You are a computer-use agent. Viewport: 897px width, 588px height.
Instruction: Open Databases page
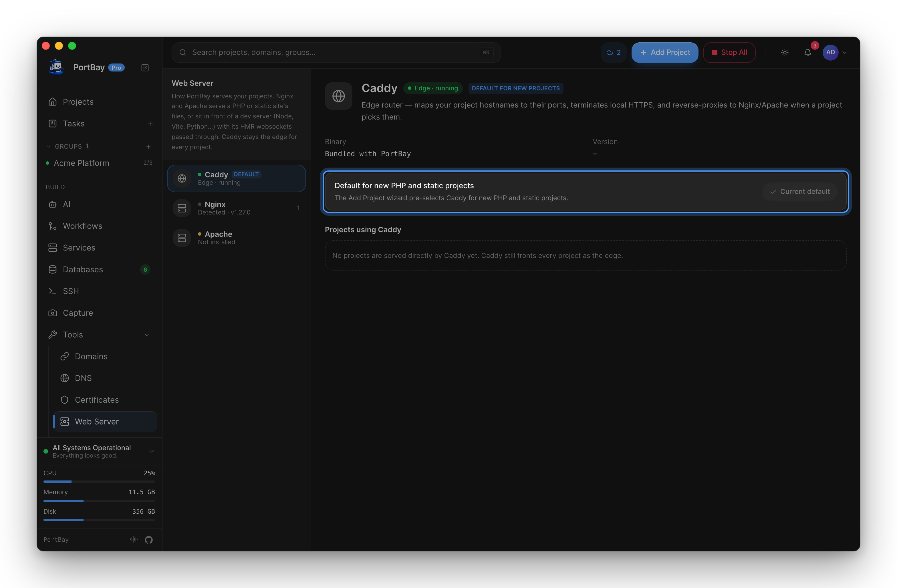point(100,269)
